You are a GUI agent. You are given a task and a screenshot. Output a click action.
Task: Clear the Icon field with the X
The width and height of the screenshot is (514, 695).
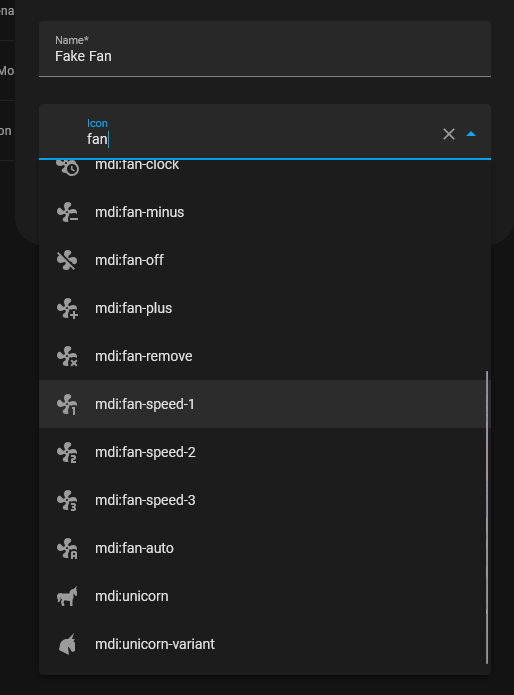[449, 134]
